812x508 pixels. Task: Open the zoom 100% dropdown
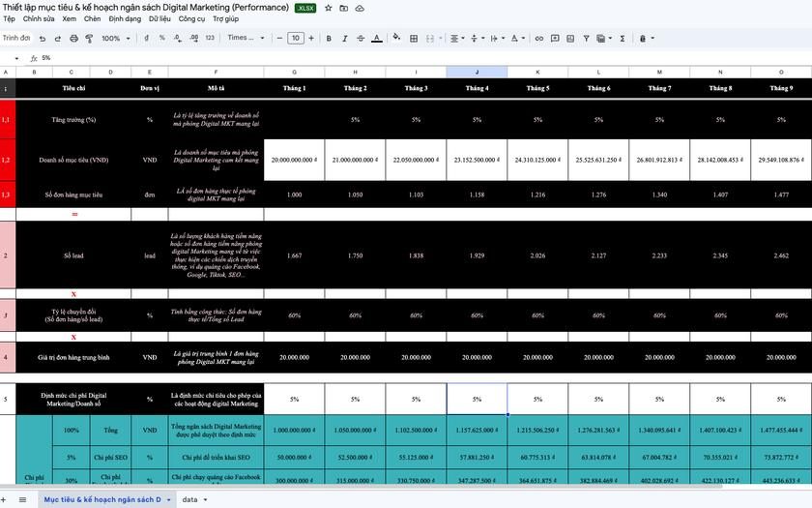tap(115, 39)
